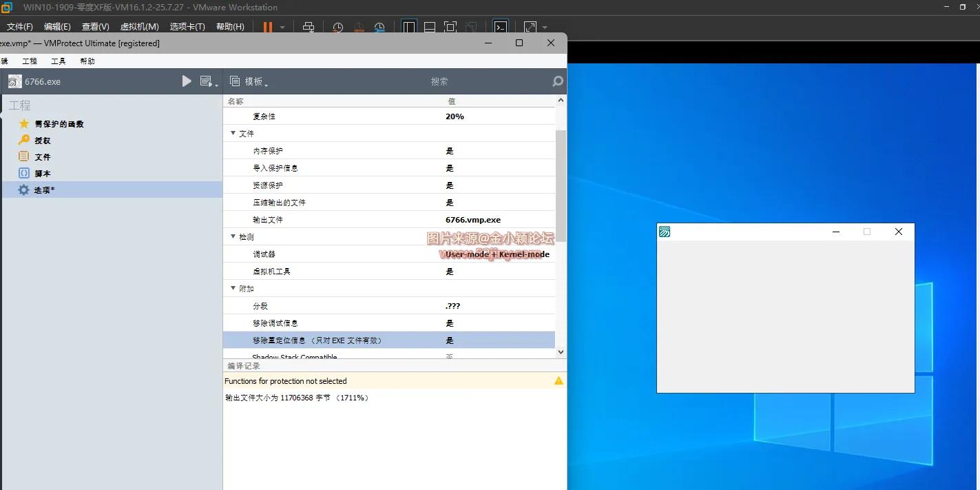Open the 虚拟机(M) menu

pyautogui.click(x=140, y=26)
